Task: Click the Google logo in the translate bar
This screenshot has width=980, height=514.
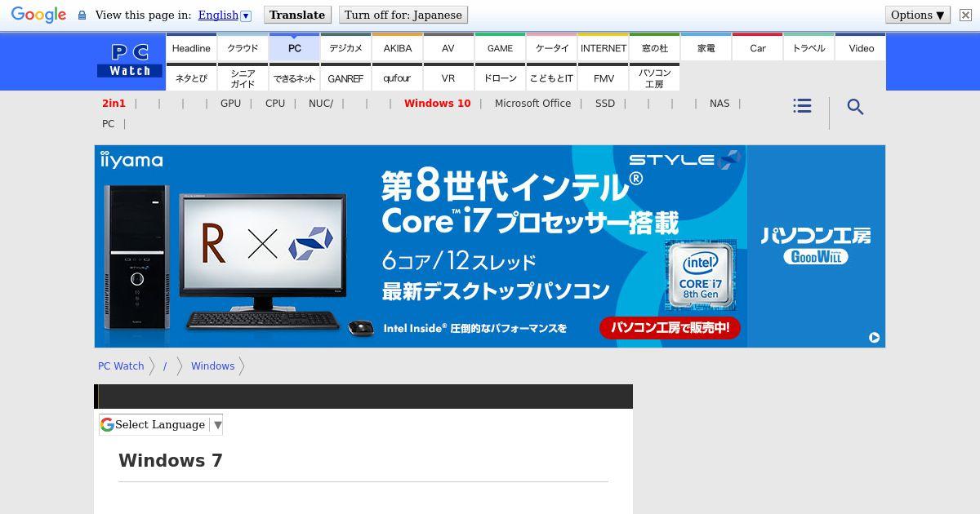Action: click(x=38, y=15)
